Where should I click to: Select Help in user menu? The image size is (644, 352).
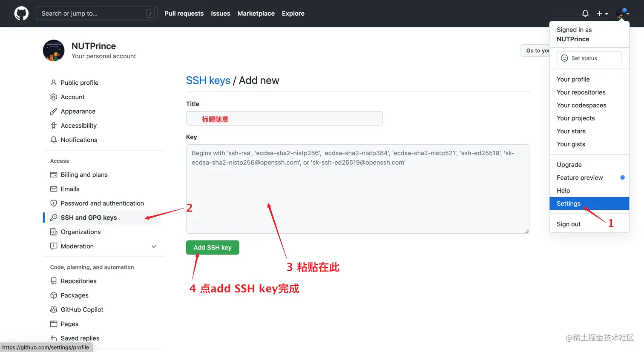[589, 191]
